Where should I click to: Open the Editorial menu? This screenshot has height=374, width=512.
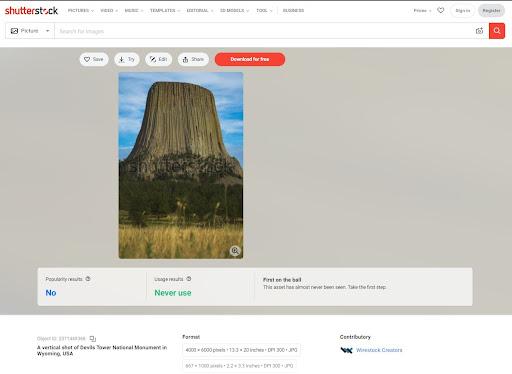(x=200, y=11)
